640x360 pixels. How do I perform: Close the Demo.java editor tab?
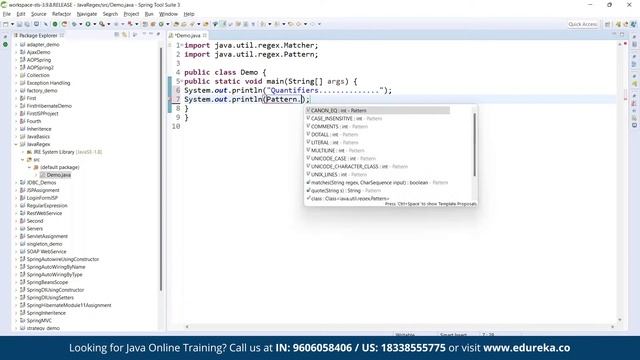[204, 36]
